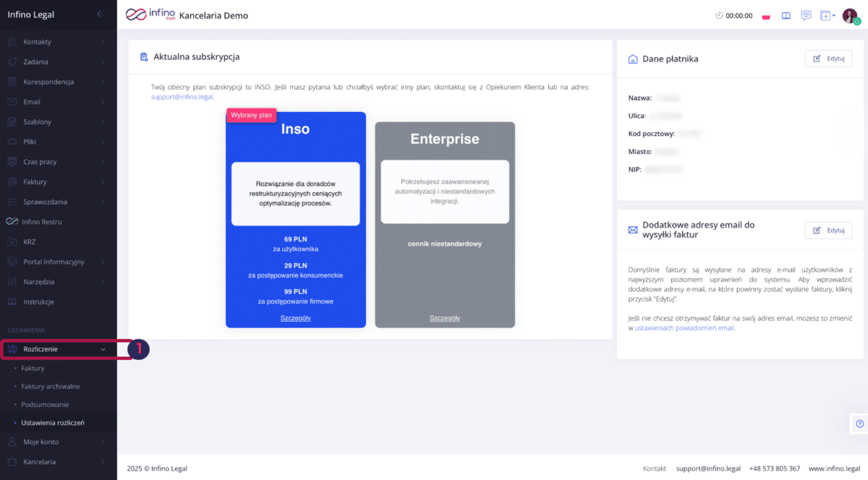Click the Email envelope icon in sidebar
The width and height of the screenshot is (868, 480).
[x=12, y=102]
